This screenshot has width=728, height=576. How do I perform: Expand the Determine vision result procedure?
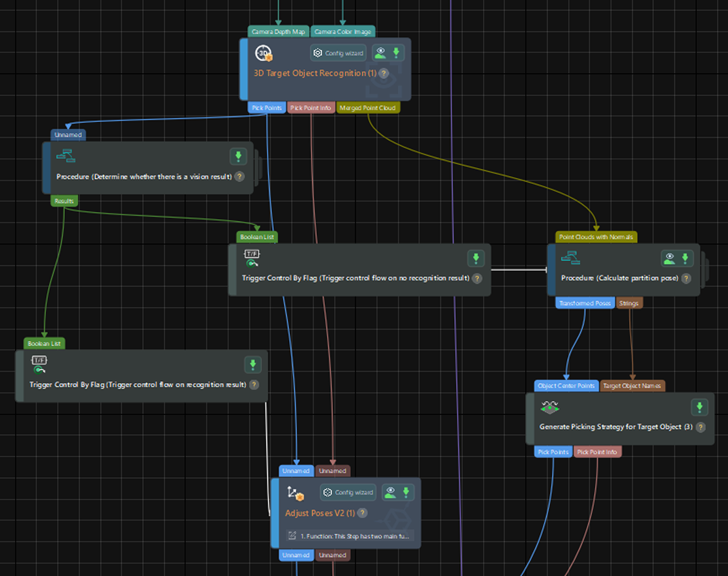coord(257,168)
